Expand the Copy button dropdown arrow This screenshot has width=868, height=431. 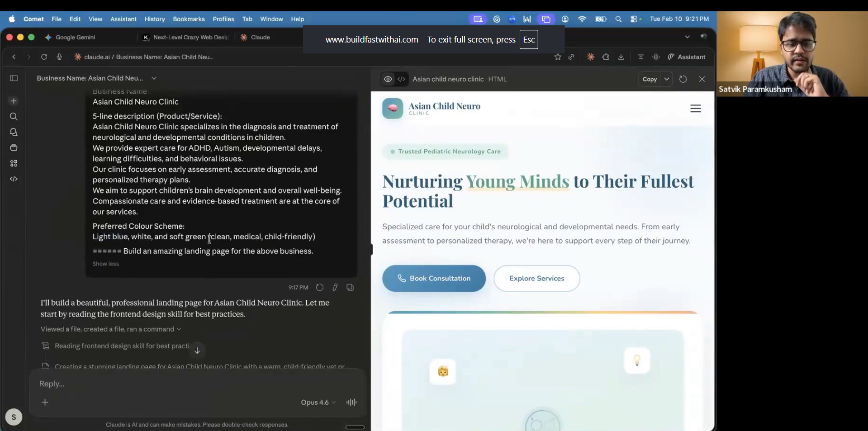point(666,79)
